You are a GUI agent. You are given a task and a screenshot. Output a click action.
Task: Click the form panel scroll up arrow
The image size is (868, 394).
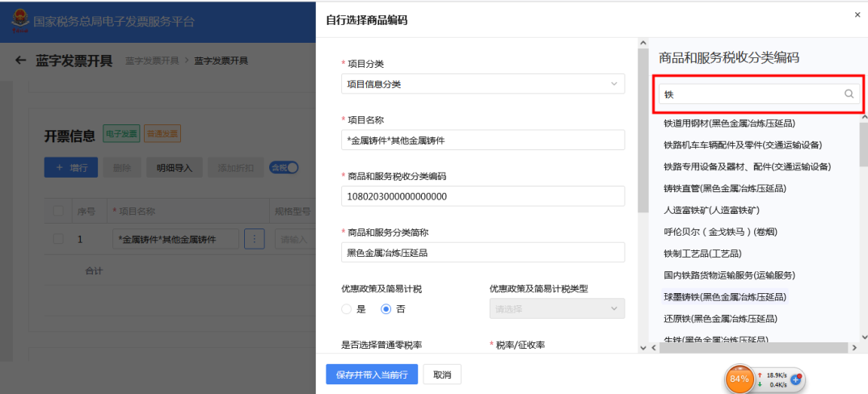(643, 43)
